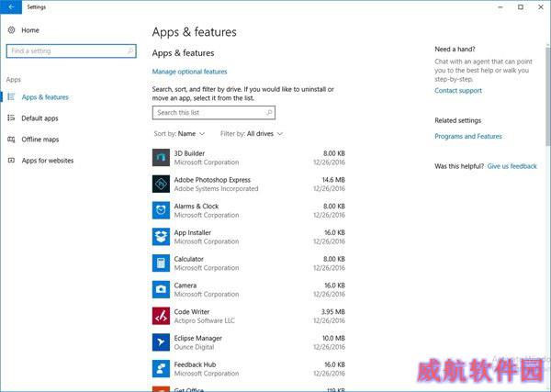Select the 3D Builder list entry
This screenshot has height=392, width=551.
(x=249, y=157)
